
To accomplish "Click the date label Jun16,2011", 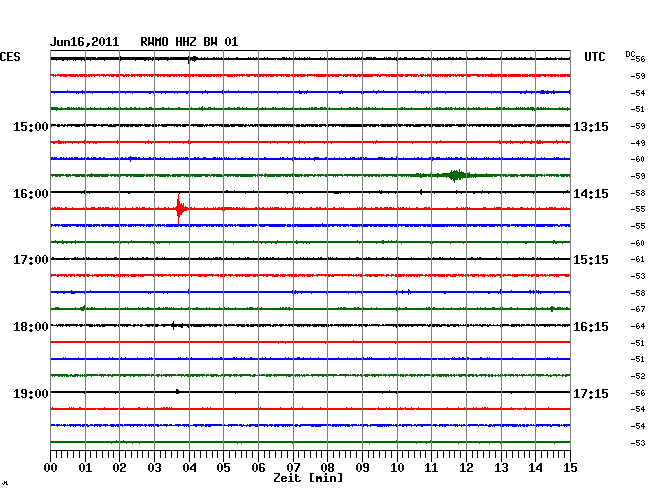I will coord(84,42).
